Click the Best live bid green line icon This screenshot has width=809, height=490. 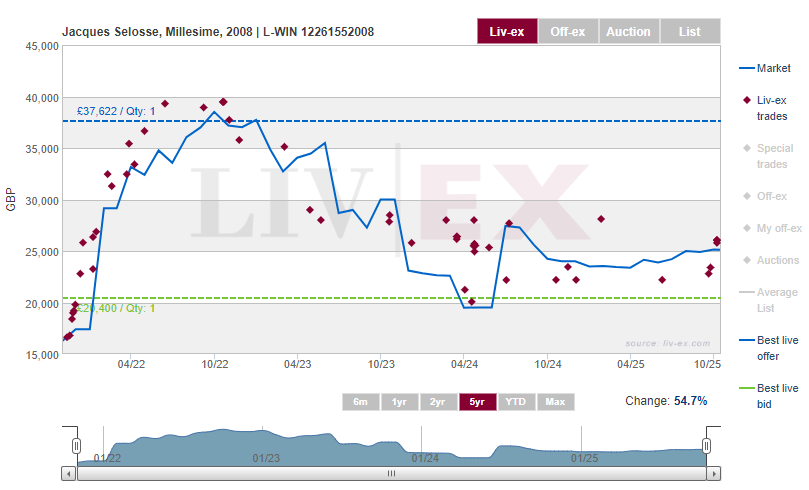746,387
